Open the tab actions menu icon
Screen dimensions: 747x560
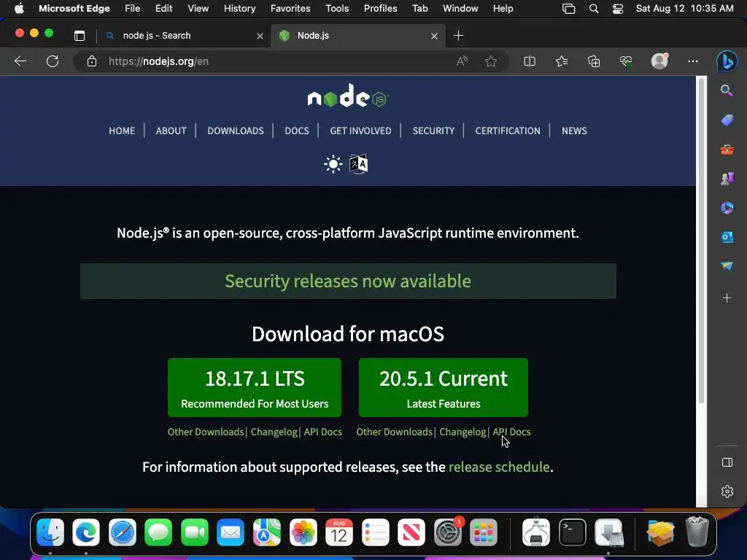tap(80, 36)
